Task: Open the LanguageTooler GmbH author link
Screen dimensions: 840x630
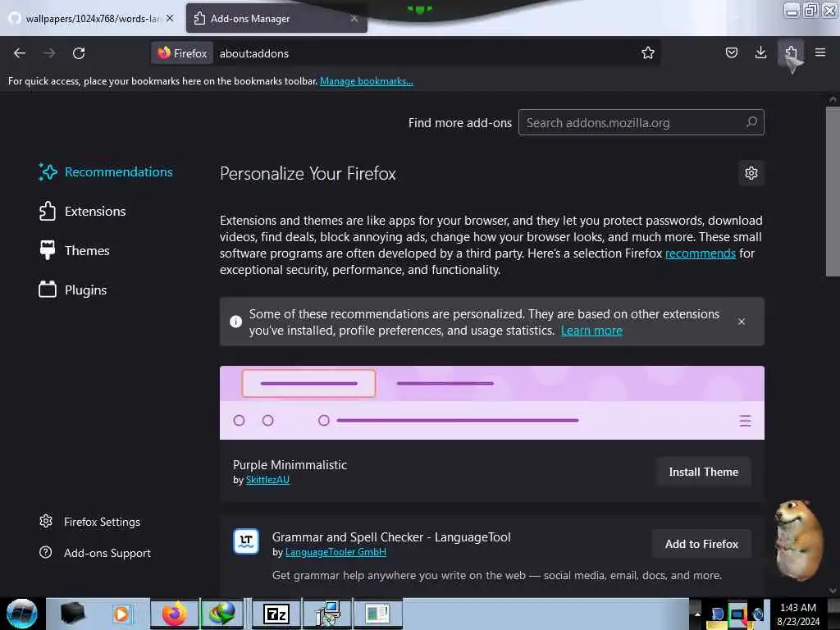Action: click(x=336, y=552)
